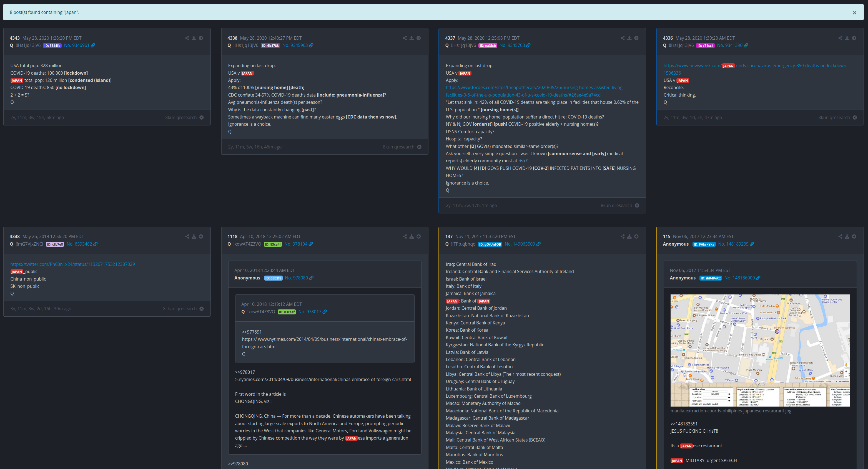Open nested quoted post link No. 978017
Viewport: 868px width, 469px height.
312,312
